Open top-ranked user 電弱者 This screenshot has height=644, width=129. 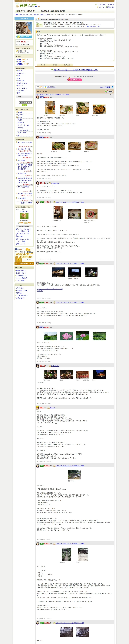pyautogui.click(x=20, y=112)
